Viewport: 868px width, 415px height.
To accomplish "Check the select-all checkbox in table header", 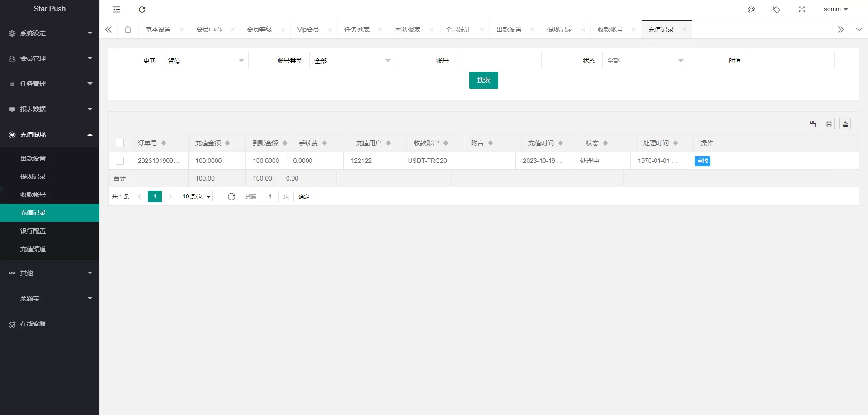I will 120,143.
